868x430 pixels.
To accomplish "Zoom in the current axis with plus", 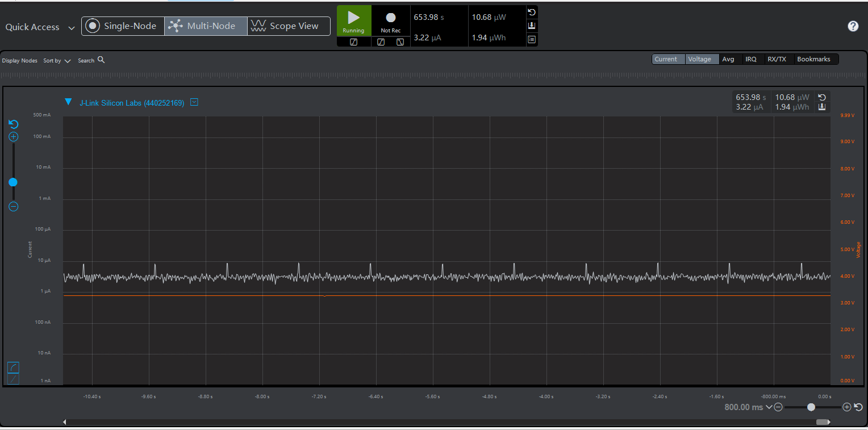I will pos(14,137).
